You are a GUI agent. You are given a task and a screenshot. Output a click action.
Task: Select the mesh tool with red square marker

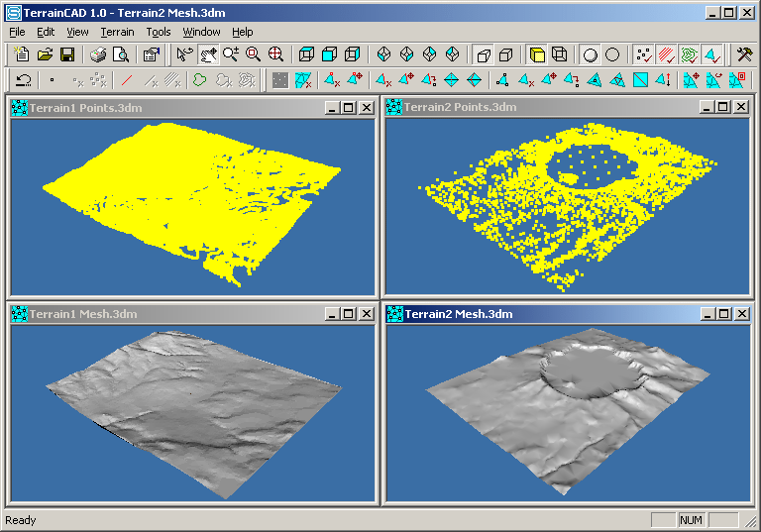click(x=736, y=79)
